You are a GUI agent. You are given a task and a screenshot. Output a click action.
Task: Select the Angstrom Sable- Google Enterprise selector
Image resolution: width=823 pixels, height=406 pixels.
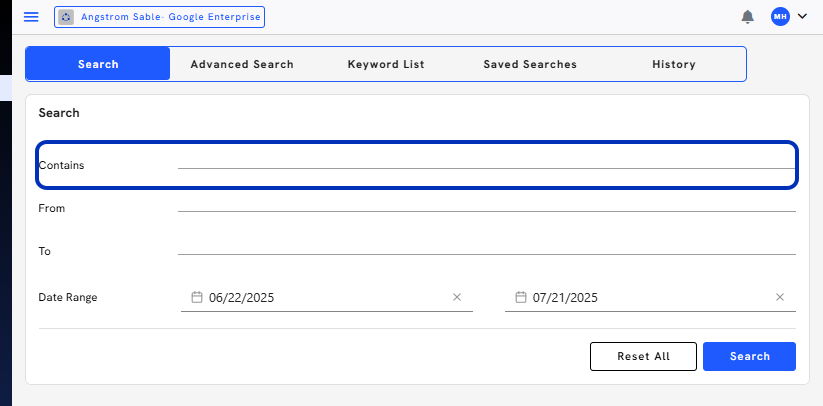(159, 17)
